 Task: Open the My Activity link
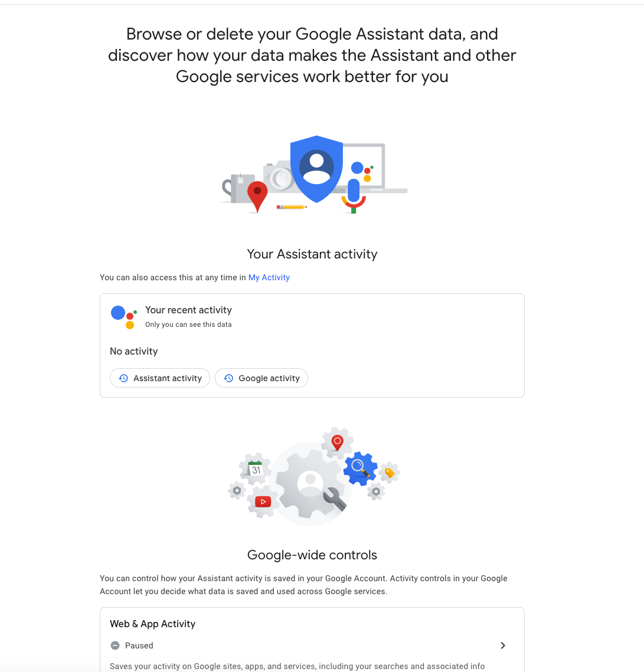pyautogui.click(x=269, y=277)
